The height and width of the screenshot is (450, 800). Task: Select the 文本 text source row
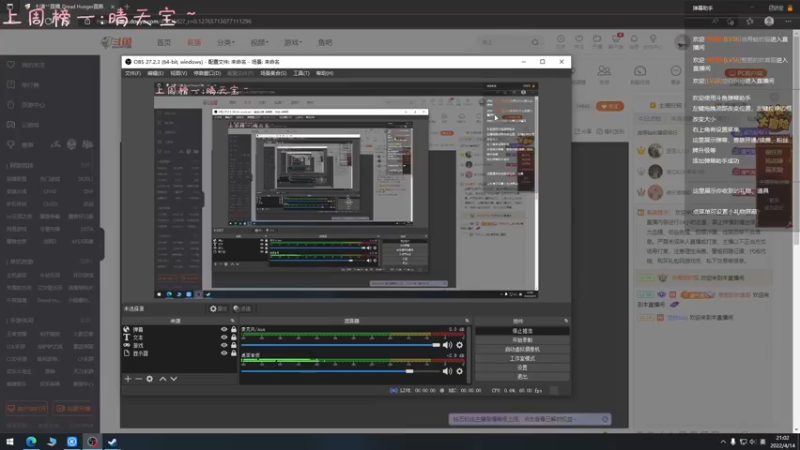coord(180,338)
